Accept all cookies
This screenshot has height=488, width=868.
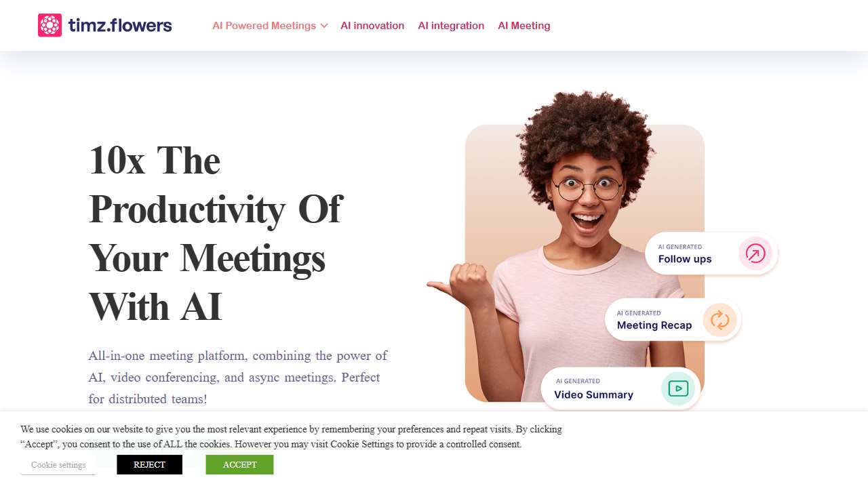coord(239,464)
